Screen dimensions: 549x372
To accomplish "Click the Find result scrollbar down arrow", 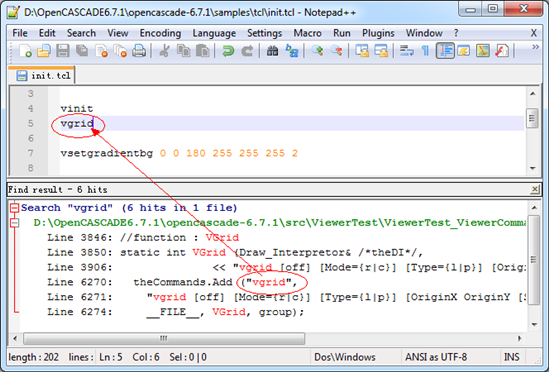I will tap(534, 324).
